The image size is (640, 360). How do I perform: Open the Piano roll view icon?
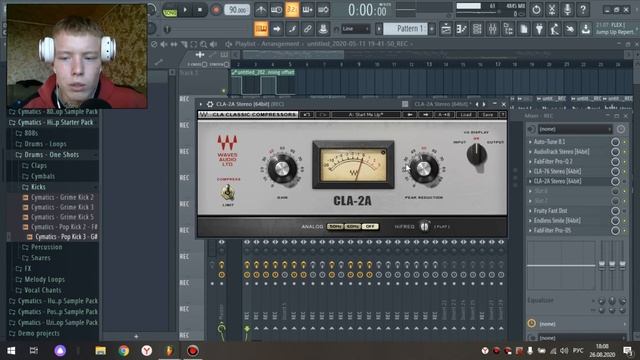tap(462, 29)
